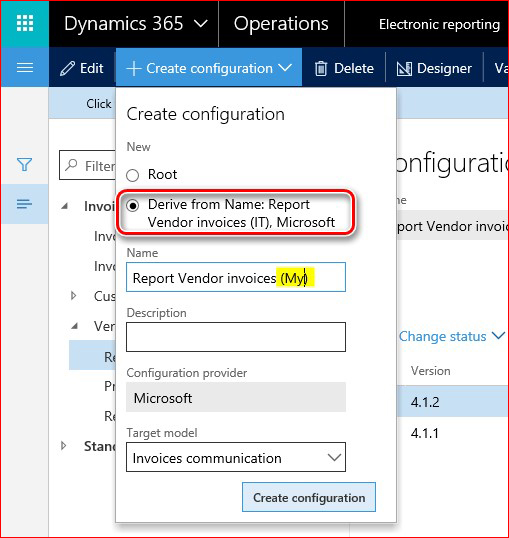Click the Operations header item

[281, 24]
